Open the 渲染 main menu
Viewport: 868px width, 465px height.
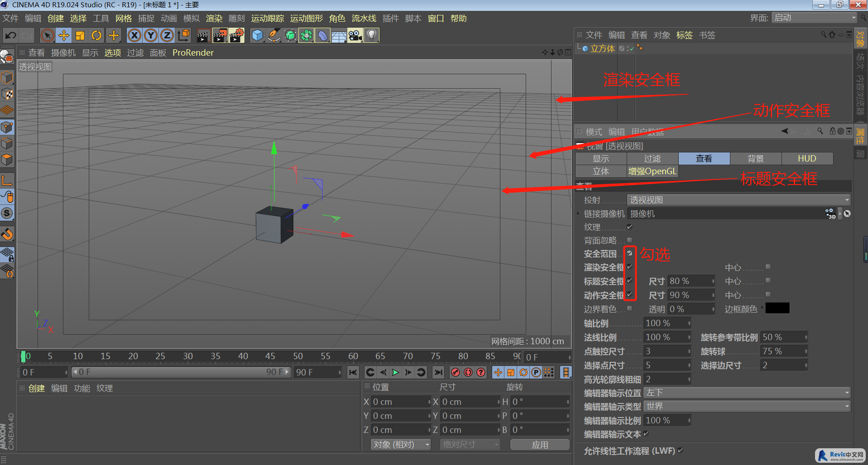click(x=214, y=19)
